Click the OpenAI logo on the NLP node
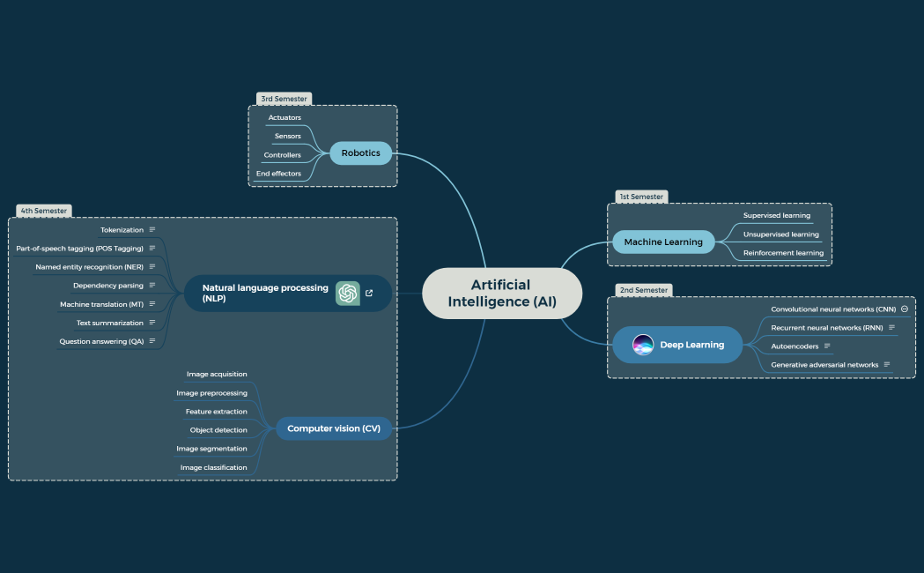Viewport: 924px width, 573px height. tap(347, 293)
